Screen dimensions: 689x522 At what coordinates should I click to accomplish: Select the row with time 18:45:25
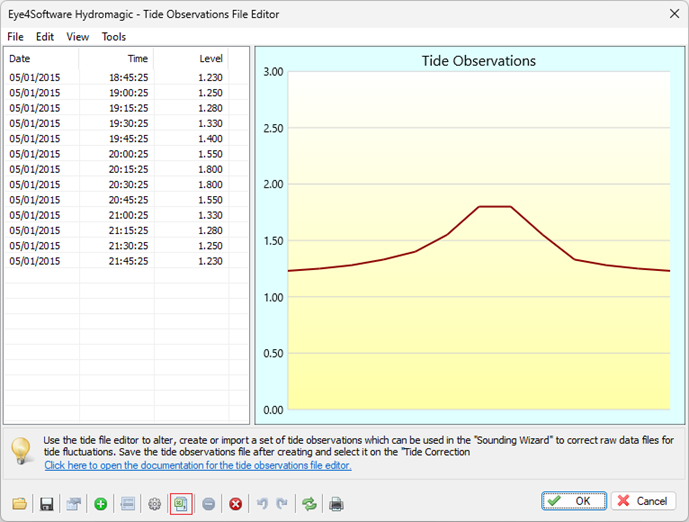126,77
